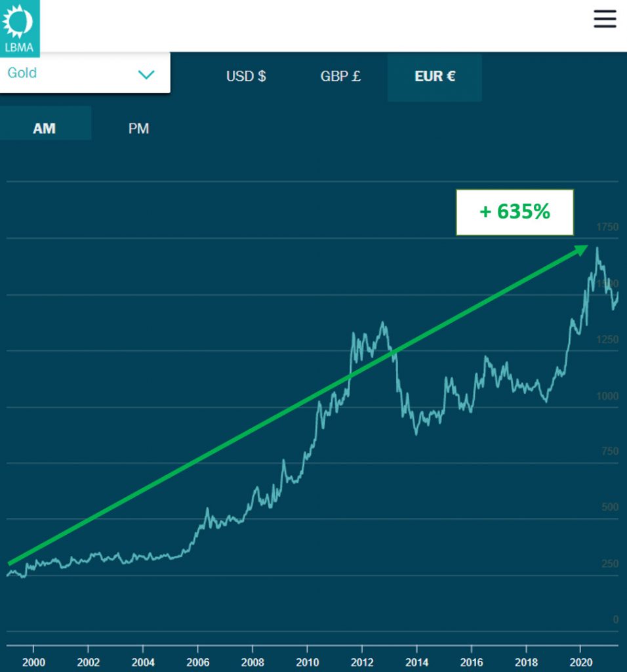Click the 2016 year axis label

click(x=472, y=661)
